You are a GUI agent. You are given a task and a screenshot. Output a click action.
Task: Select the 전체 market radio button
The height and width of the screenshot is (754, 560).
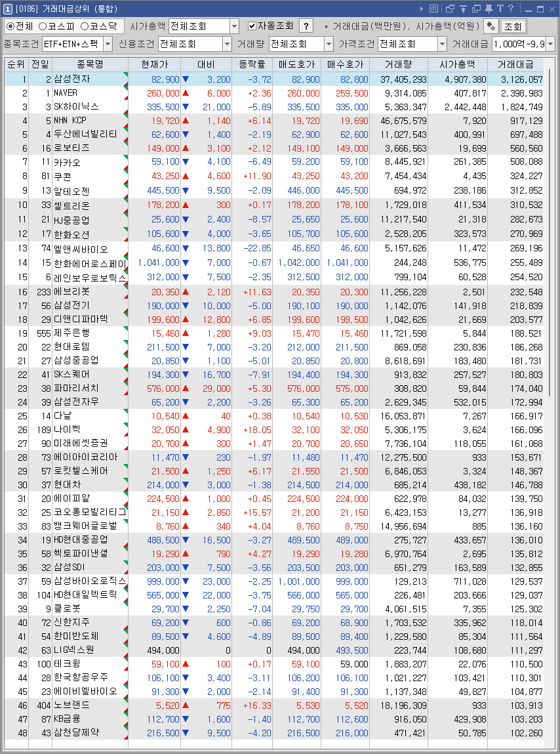pos(10,26)
